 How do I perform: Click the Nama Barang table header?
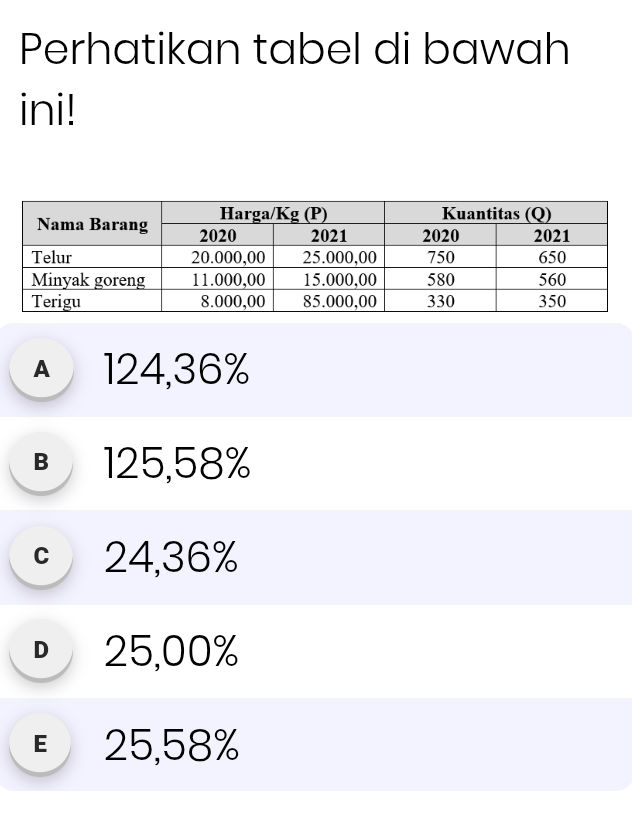coord(91,224)
